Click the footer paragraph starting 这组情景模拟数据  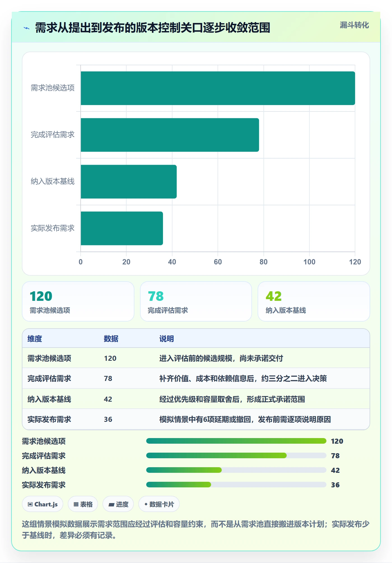pyautogui.click(x=196, y=529)
